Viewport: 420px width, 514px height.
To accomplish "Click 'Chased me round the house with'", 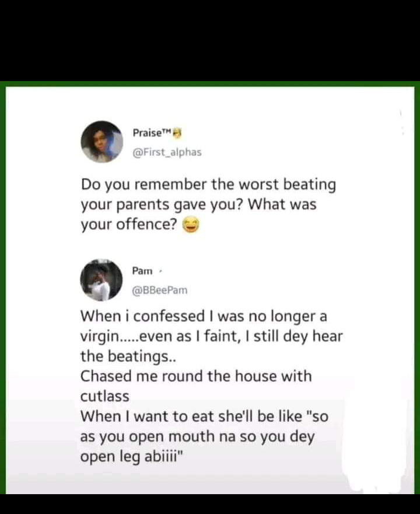I will pyautogui.click(x=196, y=376).
